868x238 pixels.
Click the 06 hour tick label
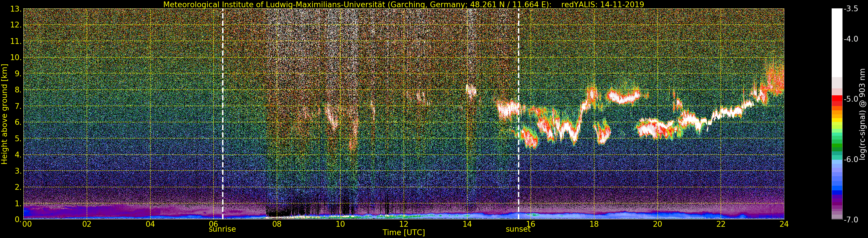[x=213, y=224]
